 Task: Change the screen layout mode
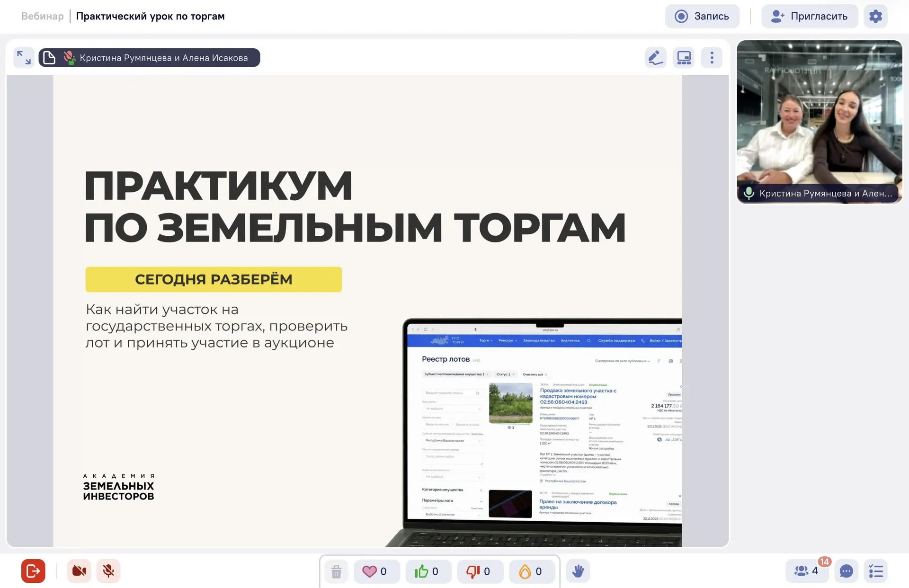pos(684,58)
